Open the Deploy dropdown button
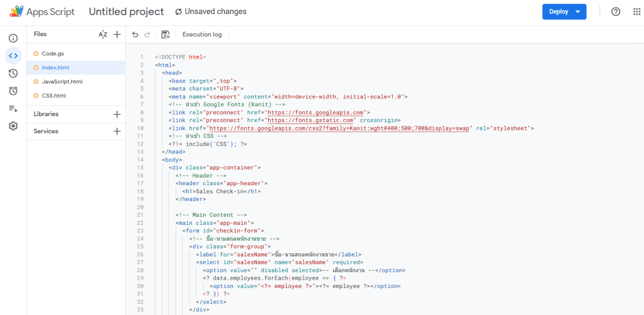The height and width of the screenshot is (315, 644). [564, 12]
